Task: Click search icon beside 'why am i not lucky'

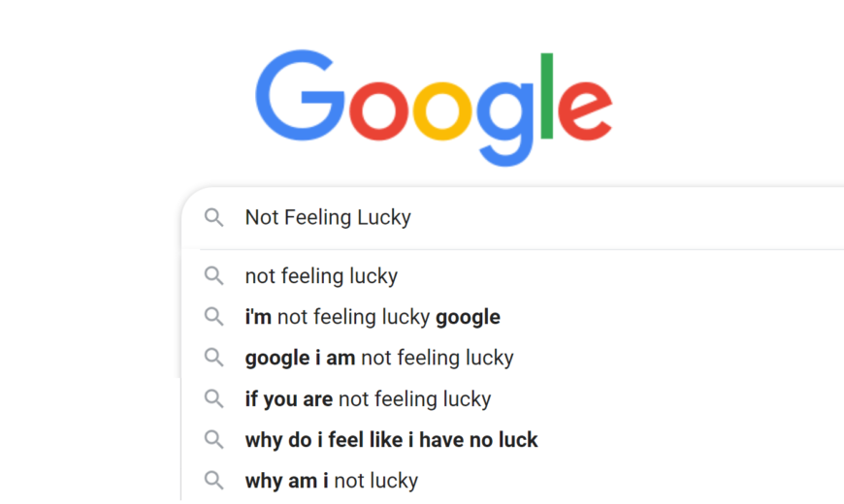Action: pyautogui.click(x=213, y=481)
